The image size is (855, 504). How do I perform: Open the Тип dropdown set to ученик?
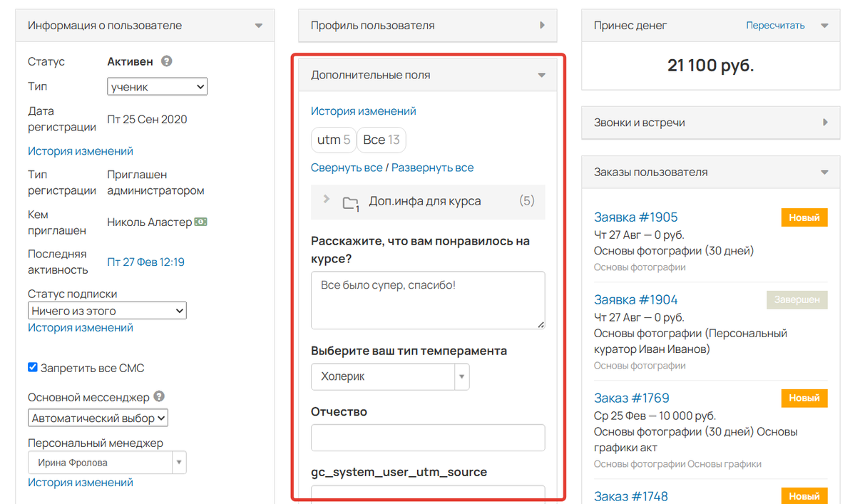pyautogui.click(x=157, y=87)
